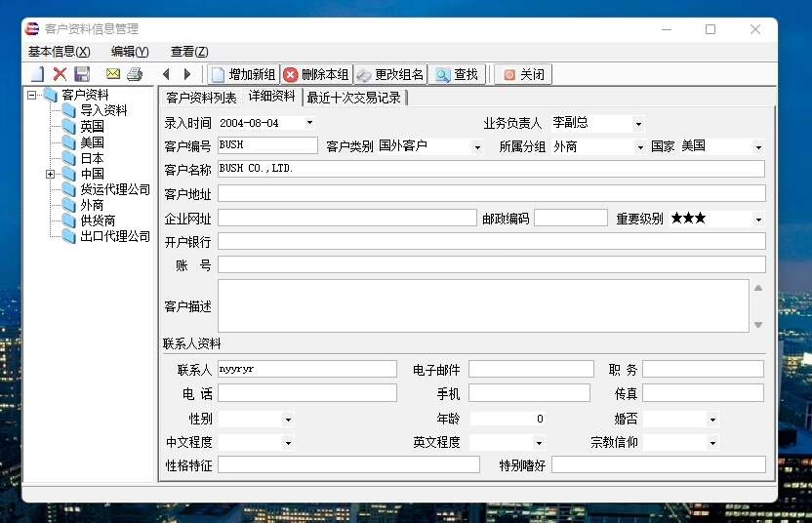The width and height of the screenshot is (812, 523).
Task: Switch to 最近十次交易记录 tab
Action: (x=353, y=98)
